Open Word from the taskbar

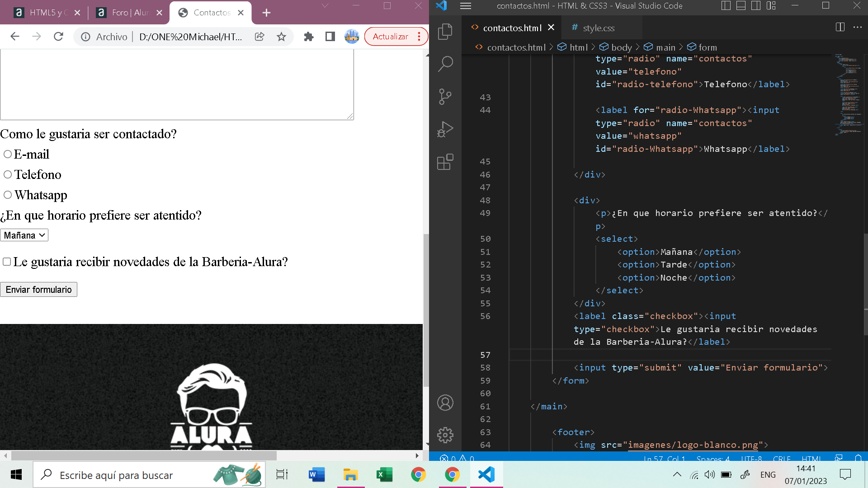[x=316, y=475]
